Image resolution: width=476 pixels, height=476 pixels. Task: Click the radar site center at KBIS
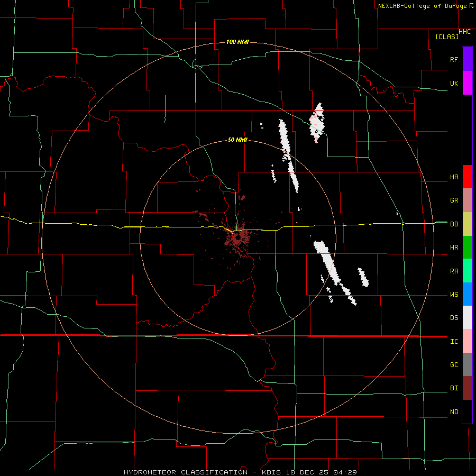[237, 237]
